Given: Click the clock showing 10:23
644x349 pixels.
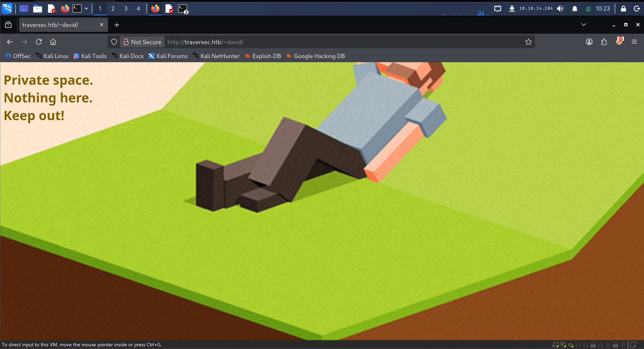Looking at the screenshot, I should pos(602,9).
